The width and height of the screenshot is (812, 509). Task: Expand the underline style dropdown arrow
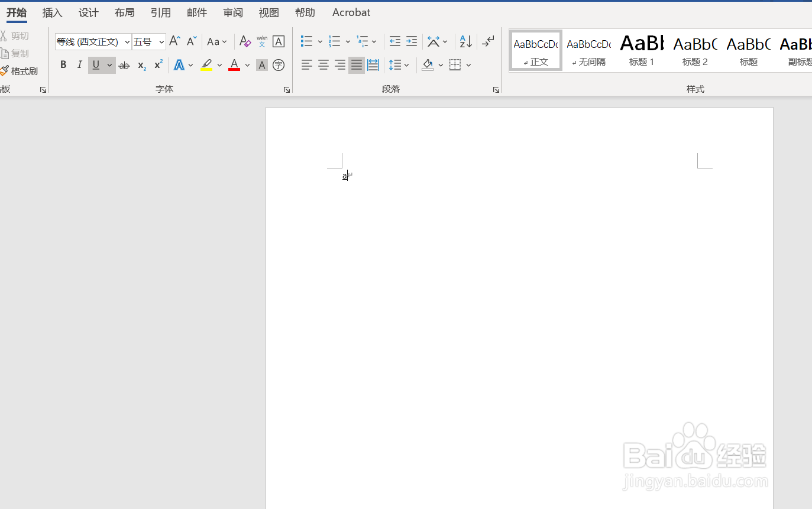pos(109,65)
